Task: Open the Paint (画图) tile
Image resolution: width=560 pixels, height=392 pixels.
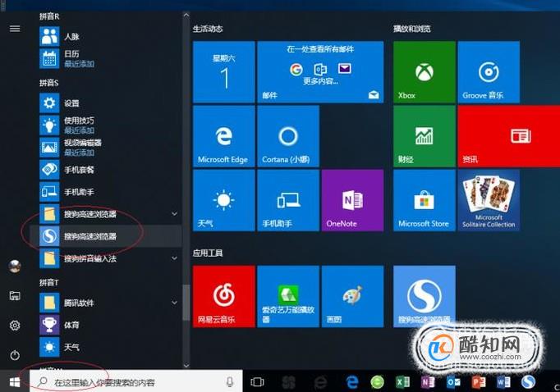Action: [x=352, y=296]
